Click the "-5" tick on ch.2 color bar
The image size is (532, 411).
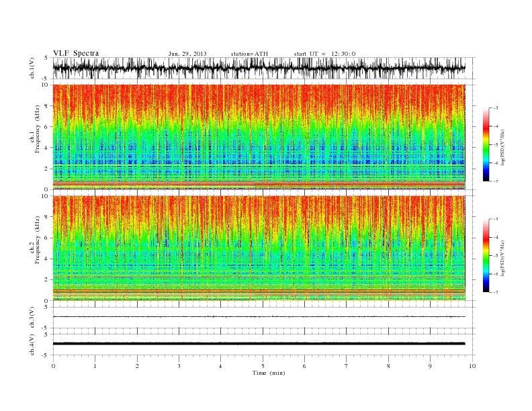496,256
